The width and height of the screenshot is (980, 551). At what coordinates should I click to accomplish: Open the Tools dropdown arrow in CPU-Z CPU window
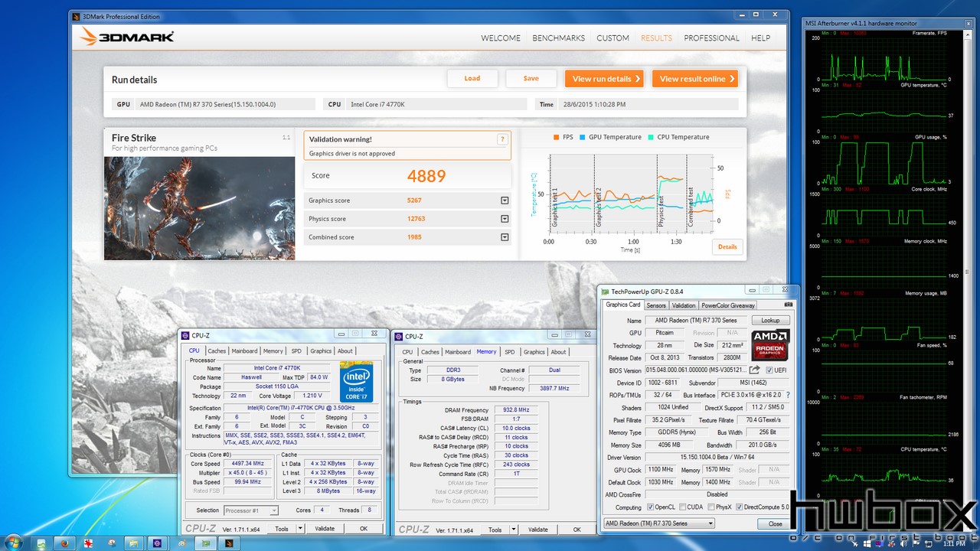point(300,529)
